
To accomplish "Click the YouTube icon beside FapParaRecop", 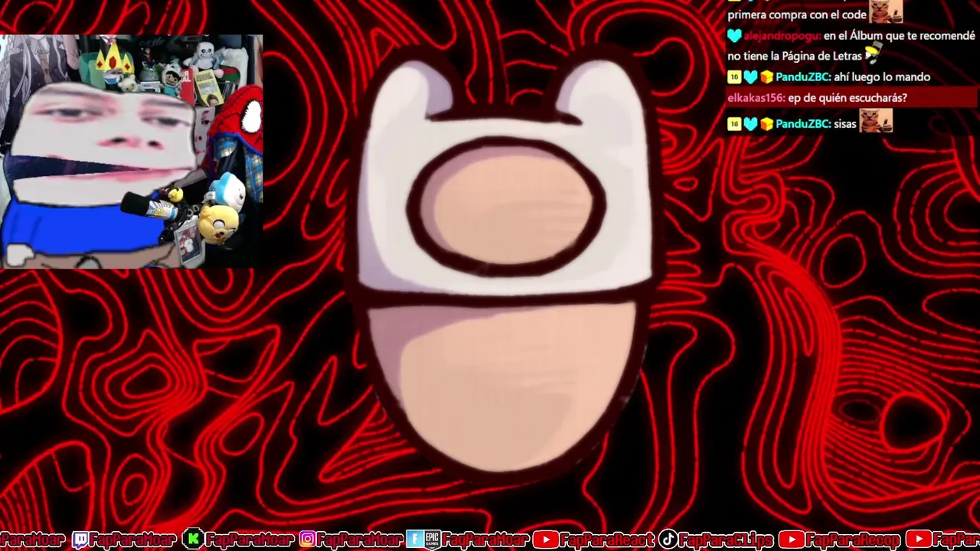I will [791, 540].
